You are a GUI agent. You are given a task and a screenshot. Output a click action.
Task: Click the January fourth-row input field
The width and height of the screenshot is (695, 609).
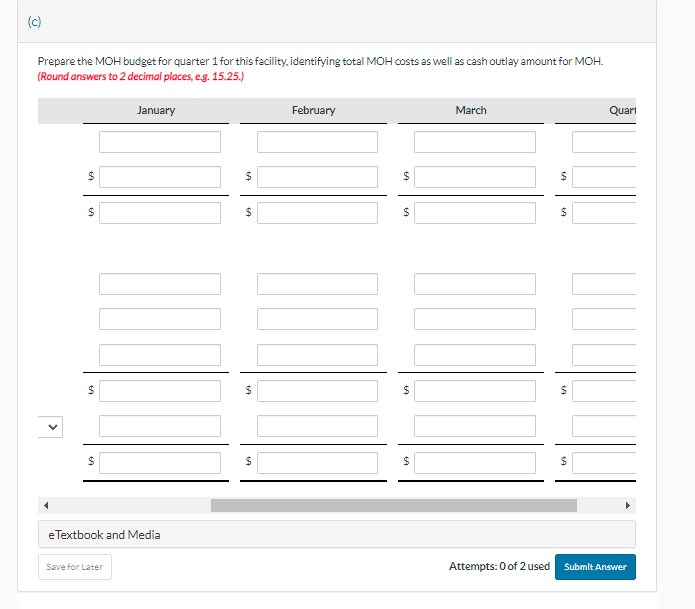point(160,284)
